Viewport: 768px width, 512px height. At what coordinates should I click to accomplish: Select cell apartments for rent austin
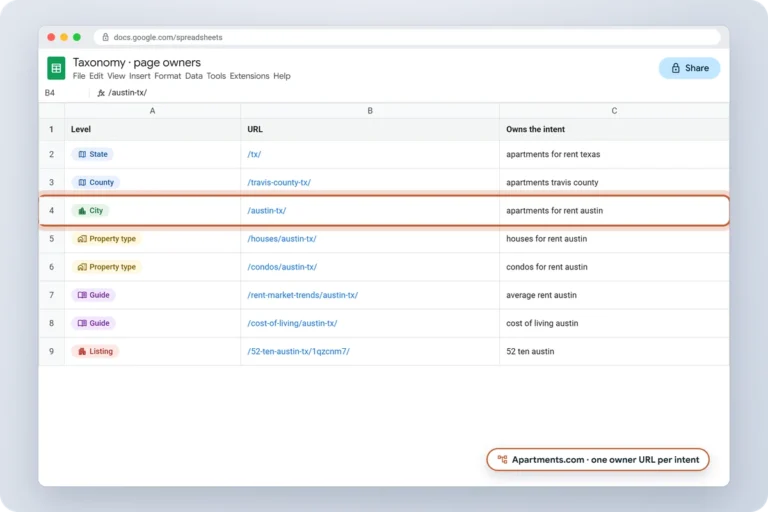[614, 211]
